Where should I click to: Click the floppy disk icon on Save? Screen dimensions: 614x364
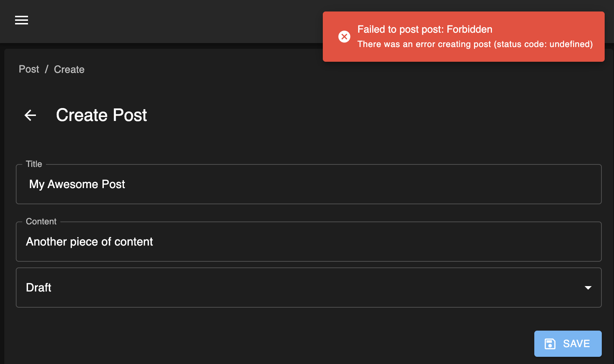pos(550,344)
